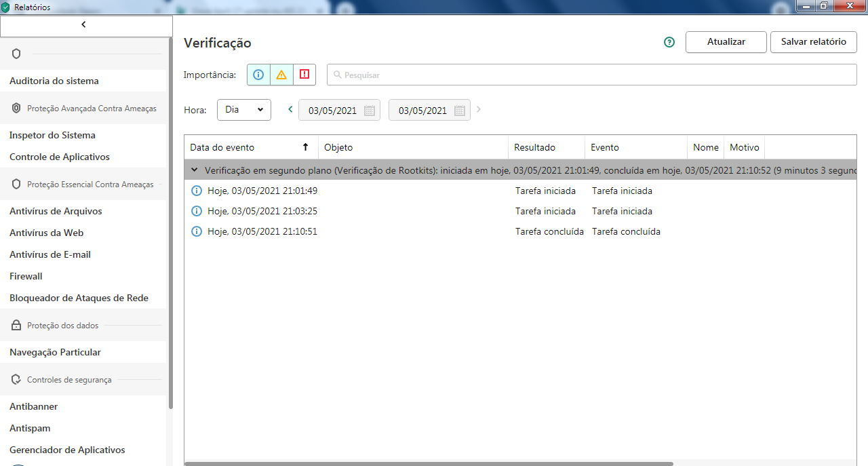This screenshot has height=466, width=868.
Task: Click Tarefa concluída result cell
Action: (x=549, y=232)
